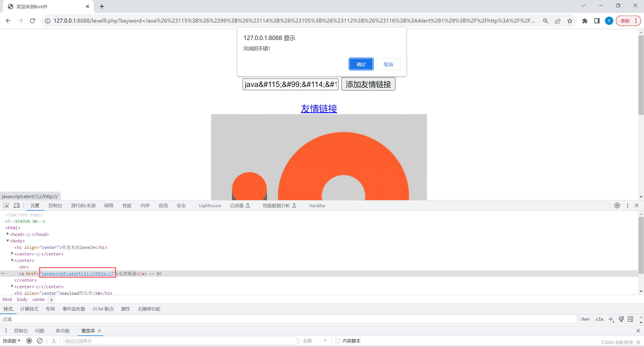This screenshot has height=347, width=644.
Task: Open the HackBar tab
Action: [317, 206]
